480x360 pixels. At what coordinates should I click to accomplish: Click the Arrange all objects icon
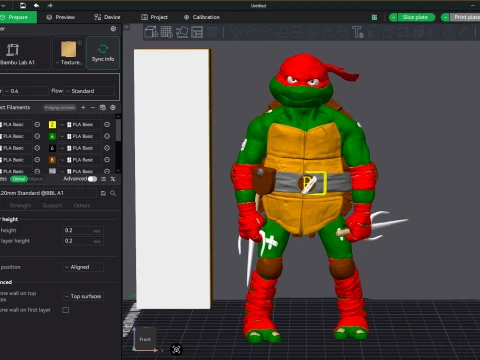[197, 32]
